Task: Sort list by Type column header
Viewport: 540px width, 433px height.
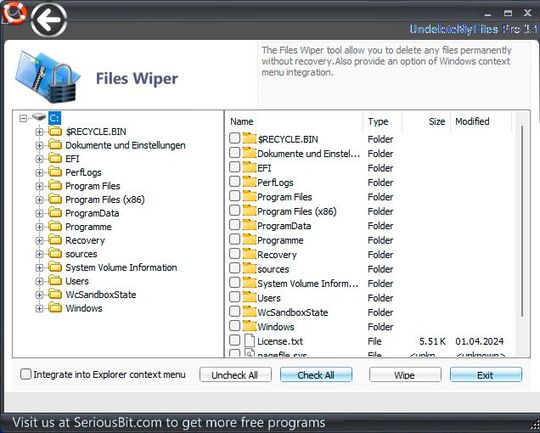Action: (383, 121)
